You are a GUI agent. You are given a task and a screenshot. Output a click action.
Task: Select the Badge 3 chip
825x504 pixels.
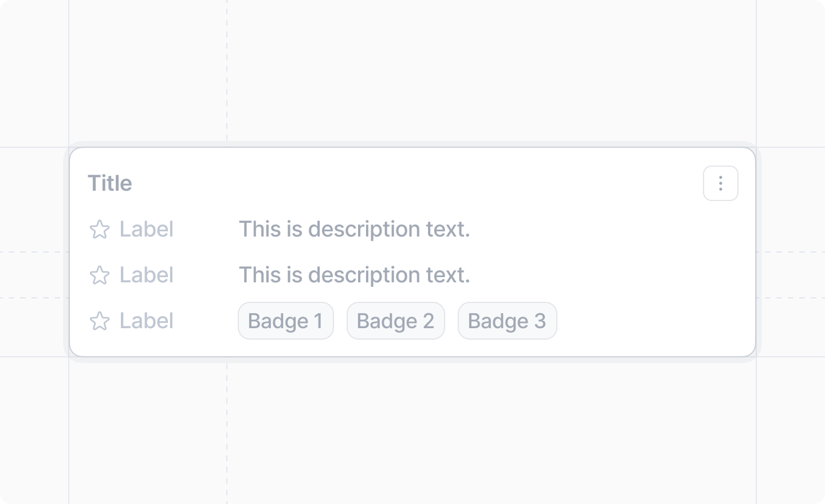(x=507, y=321)
